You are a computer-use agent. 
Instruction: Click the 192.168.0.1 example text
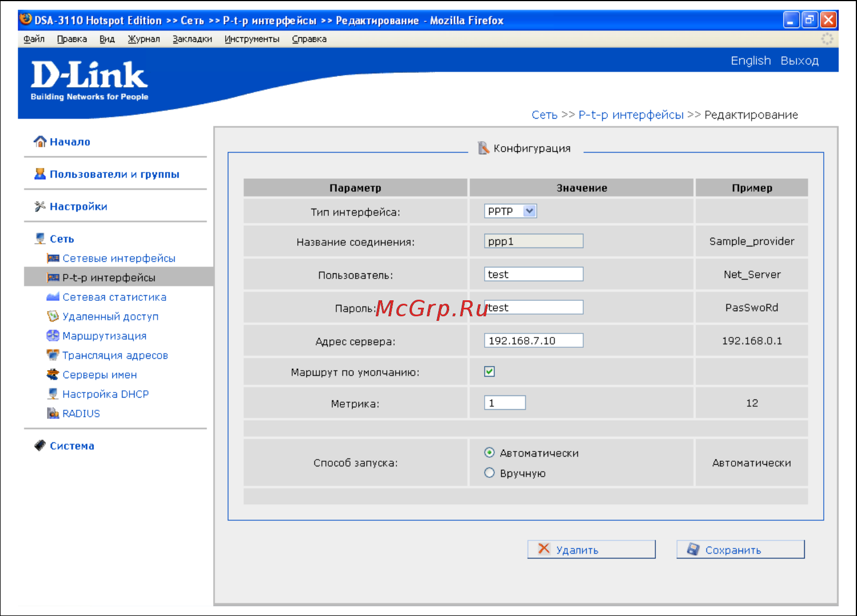click(752, 340)
